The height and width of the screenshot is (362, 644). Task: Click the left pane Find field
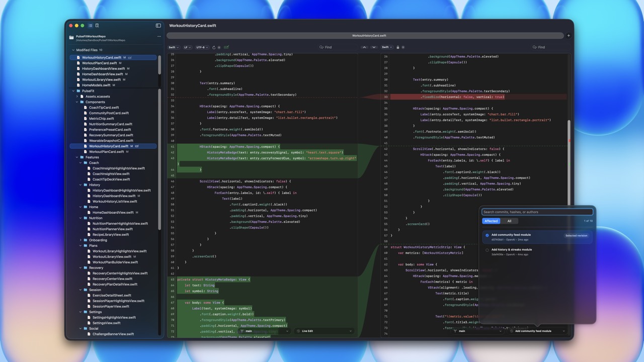(x=337, y=47)
